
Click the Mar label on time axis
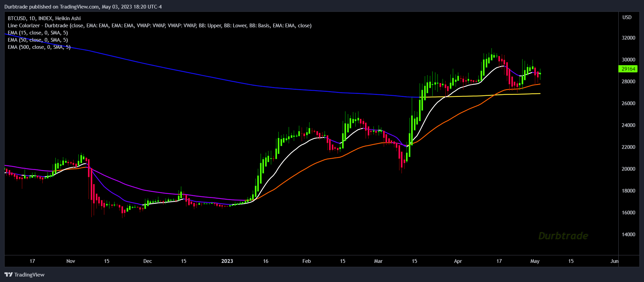point(378,261)
